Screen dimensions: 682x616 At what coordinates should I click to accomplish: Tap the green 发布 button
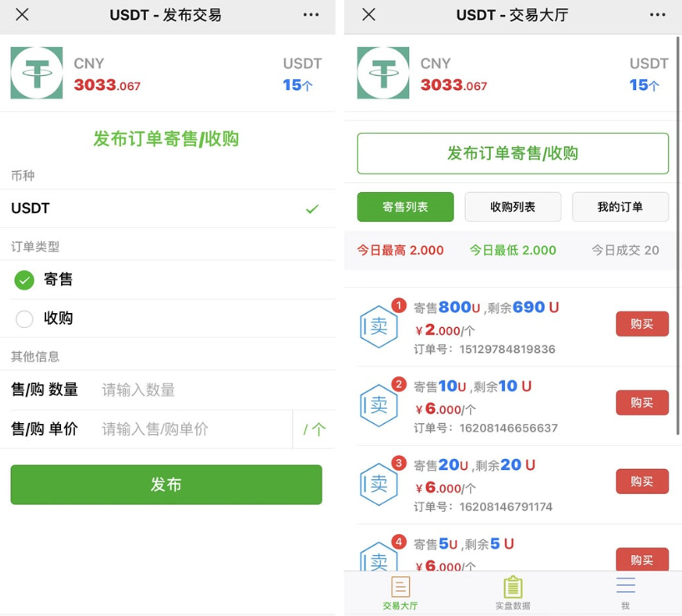point(166,485)
